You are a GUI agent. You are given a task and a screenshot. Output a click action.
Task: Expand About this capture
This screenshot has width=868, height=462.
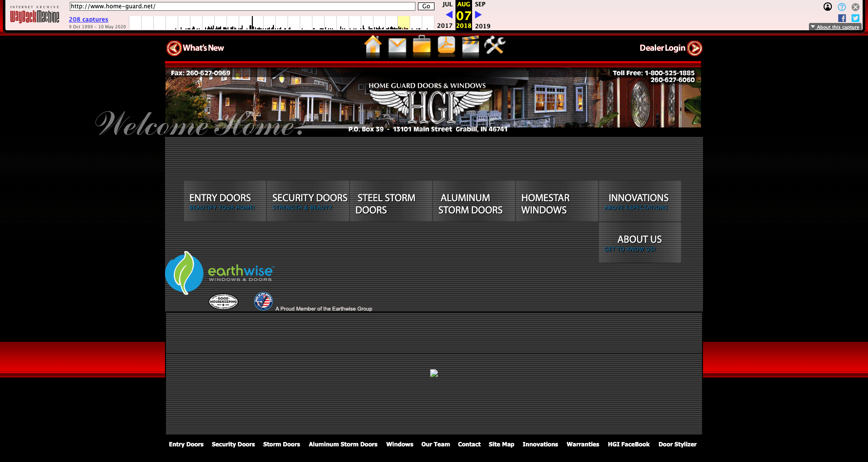point(835,27)
